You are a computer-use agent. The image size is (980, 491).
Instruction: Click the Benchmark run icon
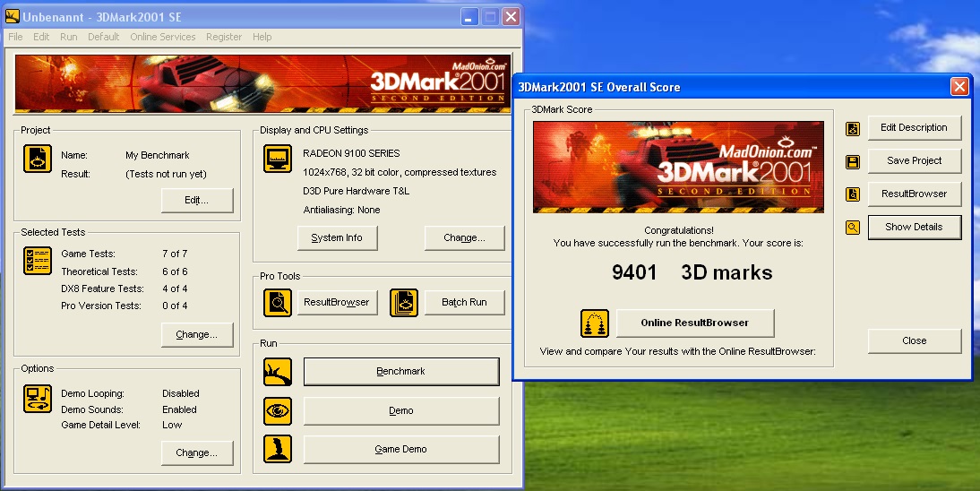[278, 372]
